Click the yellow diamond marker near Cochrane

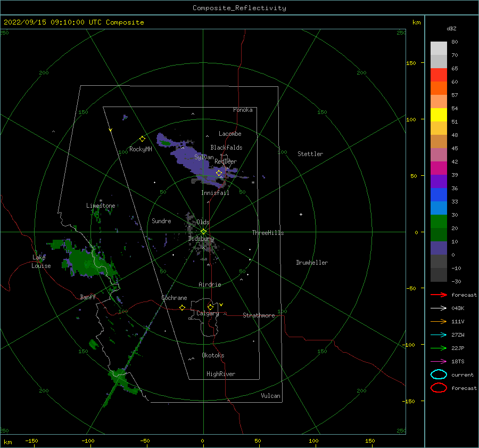[182, 307]
